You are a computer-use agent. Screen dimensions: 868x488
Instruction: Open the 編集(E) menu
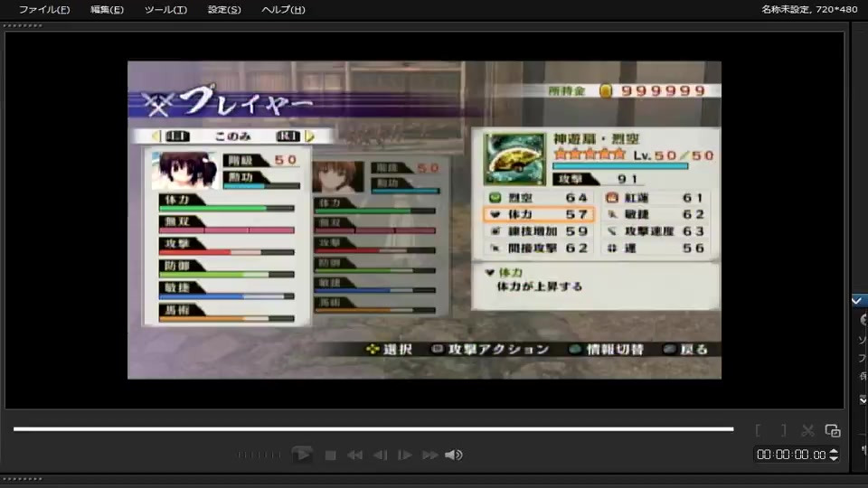click(x=107, y=9)
